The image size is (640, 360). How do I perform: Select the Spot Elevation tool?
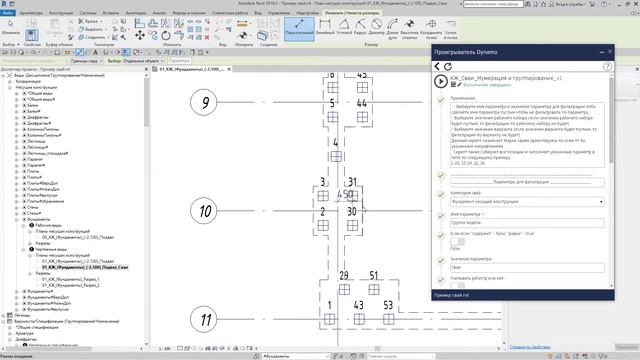coord(409,29)
